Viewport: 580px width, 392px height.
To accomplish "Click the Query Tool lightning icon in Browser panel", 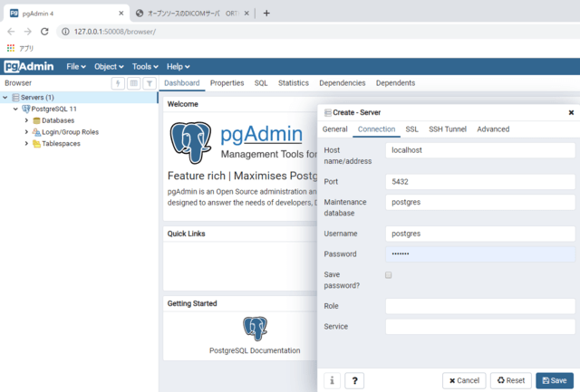I will pyautogui.click(x=118, y=83).
